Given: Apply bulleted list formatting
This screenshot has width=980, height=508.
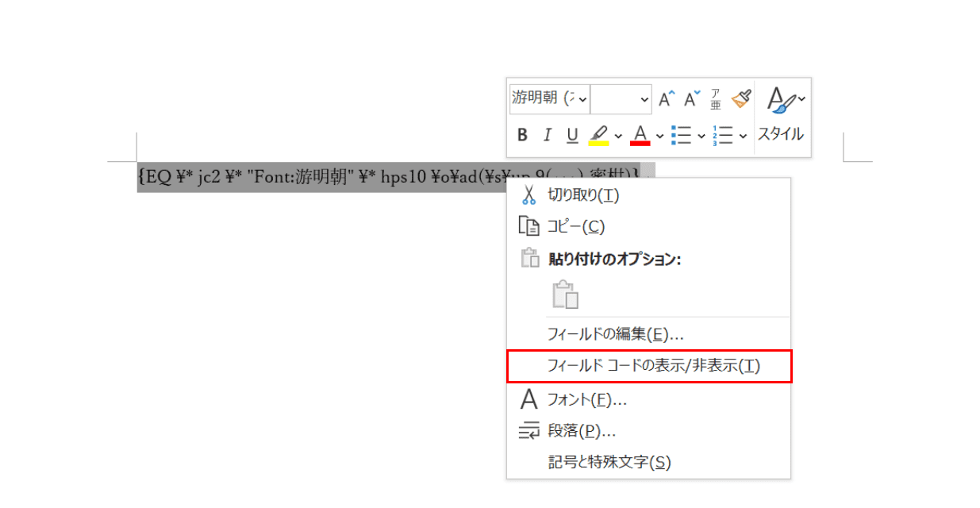Looking at the screenshot, I should (682, 136).
